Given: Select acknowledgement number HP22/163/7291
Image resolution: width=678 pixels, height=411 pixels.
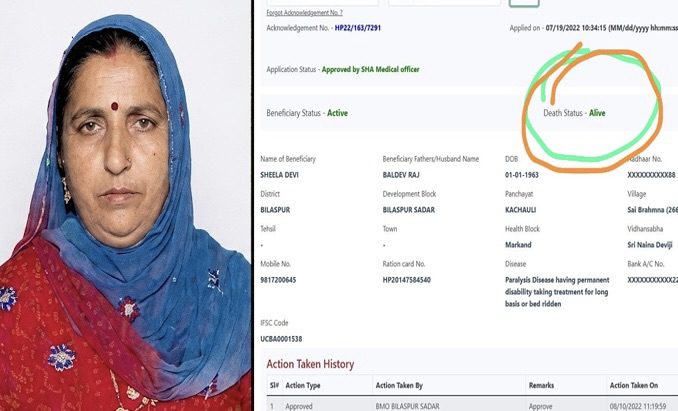Looking at the screenshot, I should tap(358, 28).
